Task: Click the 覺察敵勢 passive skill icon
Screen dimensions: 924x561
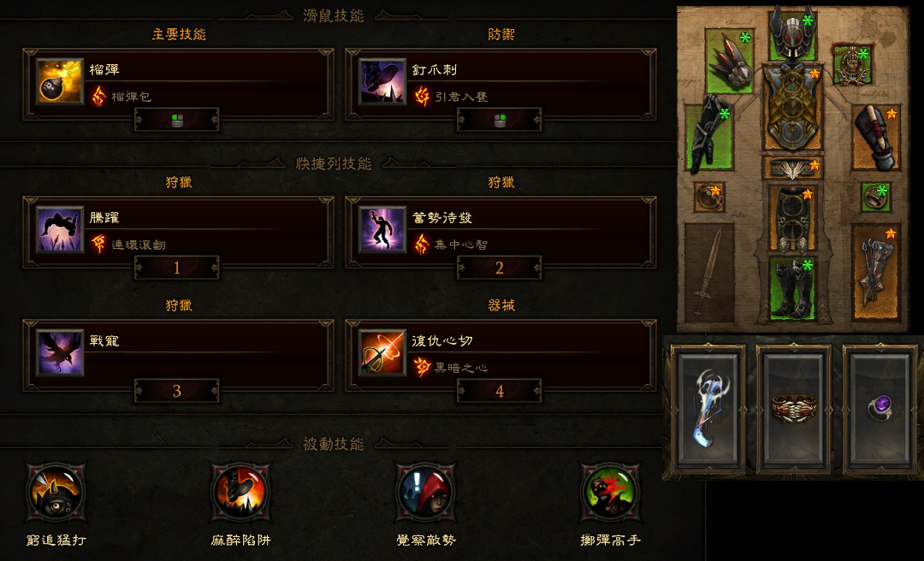Action: click(x=425, y=493)
